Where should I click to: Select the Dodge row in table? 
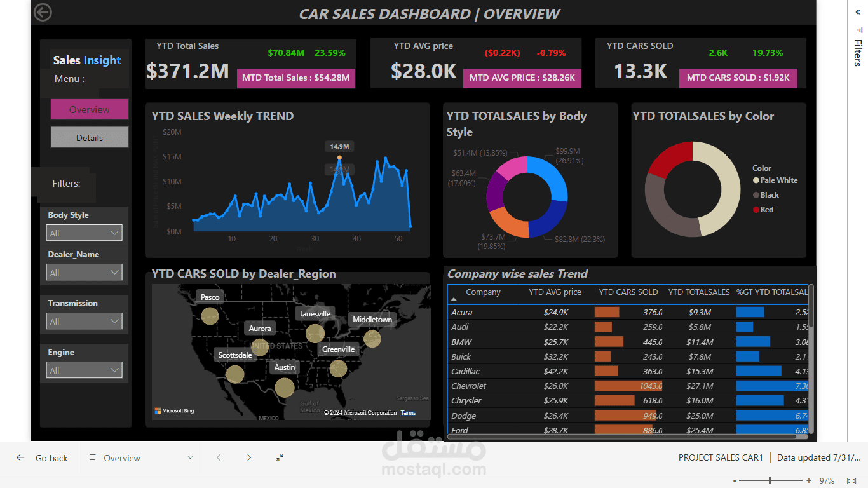tap(629, 416)
